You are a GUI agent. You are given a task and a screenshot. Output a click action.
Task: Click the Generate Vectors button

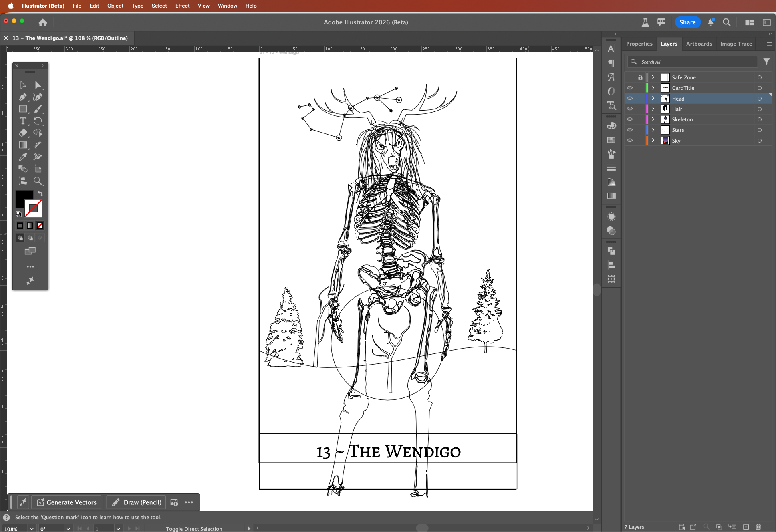pos(67,502)
